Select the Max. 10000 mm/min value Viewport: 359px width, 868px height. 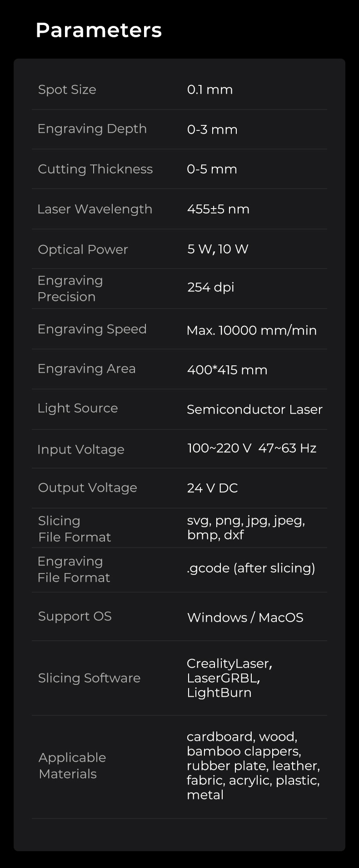coord(251,330)
